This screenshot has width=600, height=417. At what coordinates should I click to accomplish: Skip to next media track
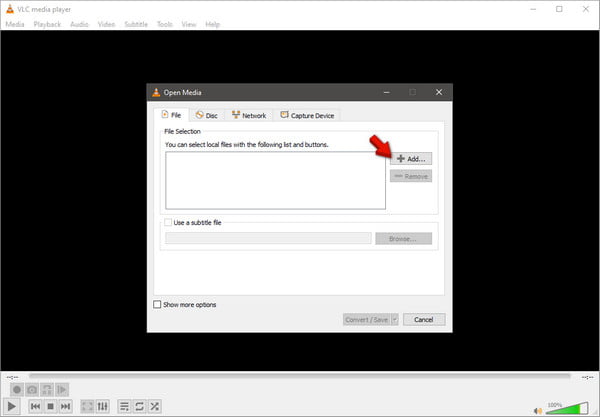click(x=65, y=406)
